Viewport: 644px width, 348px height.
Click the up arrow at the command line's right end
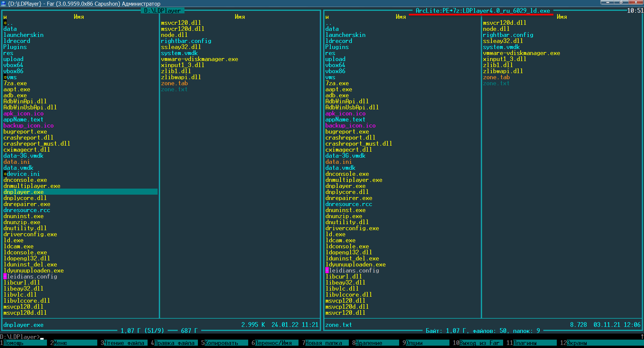tap(642, 337)
